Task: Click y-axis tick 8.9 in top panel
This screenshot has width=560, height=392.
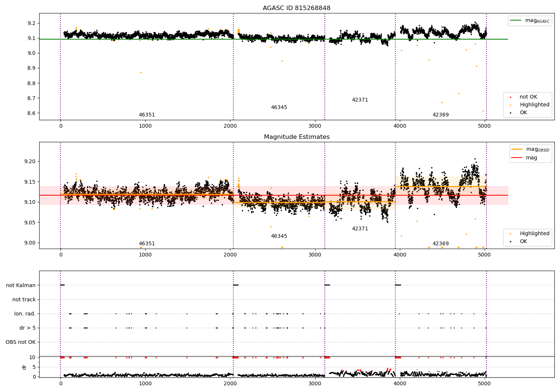Action: (x=31, y=68)
